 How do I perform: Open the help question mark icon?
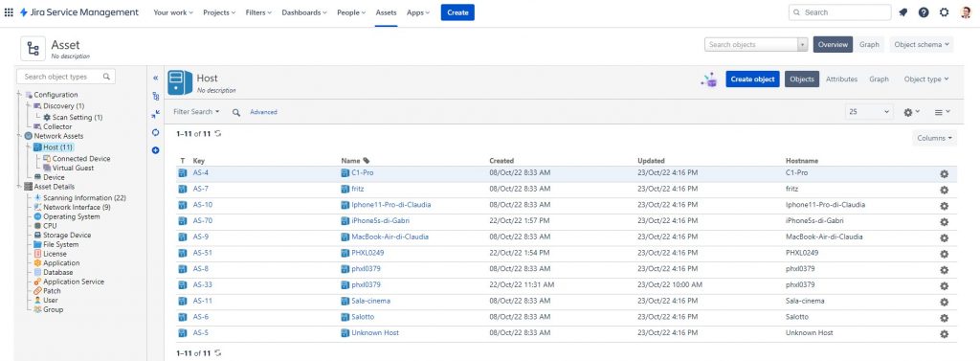tap(924, 12)
